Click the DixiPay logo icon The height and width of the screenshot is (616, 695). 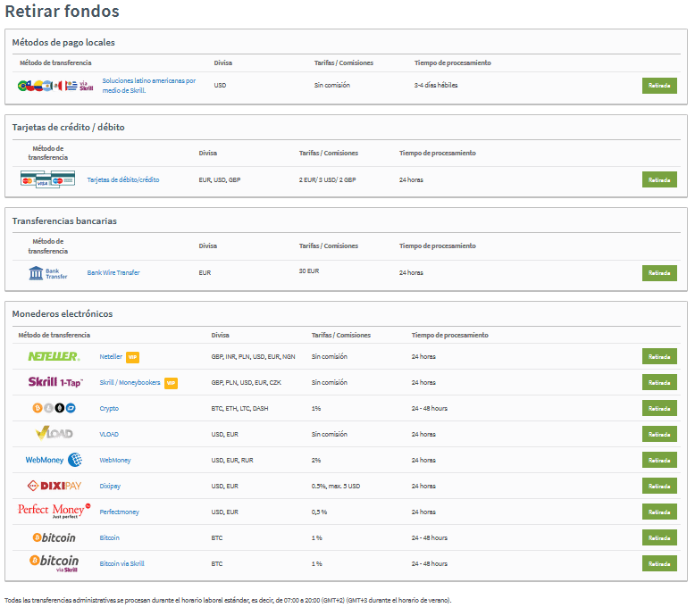click(x=54, y=486)
